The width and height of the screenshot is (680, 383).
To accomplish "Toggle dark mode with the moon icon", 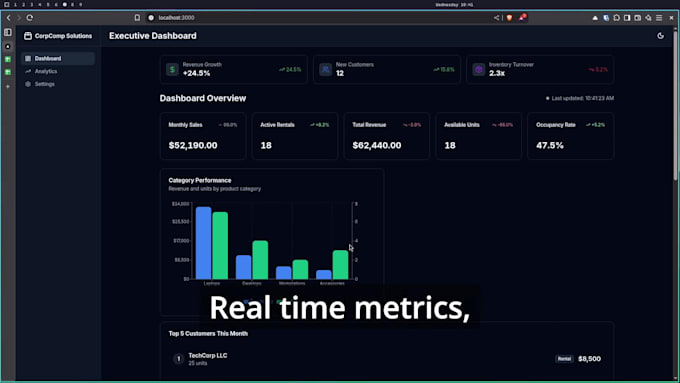I will 660,36.
